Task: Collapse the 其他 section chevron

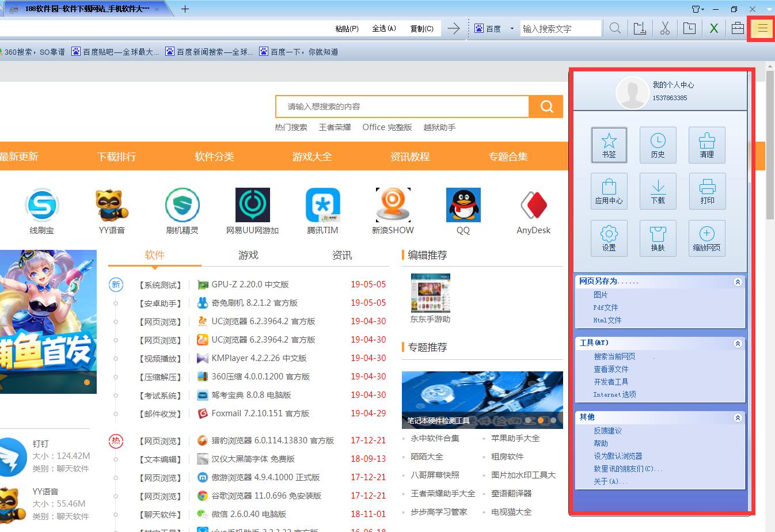Action: click(738, 418)
